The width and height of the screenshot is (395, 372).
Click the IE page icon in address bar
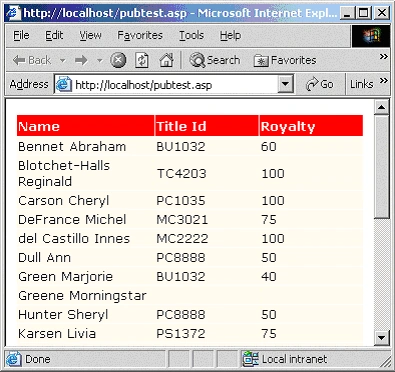click(64, 84)
